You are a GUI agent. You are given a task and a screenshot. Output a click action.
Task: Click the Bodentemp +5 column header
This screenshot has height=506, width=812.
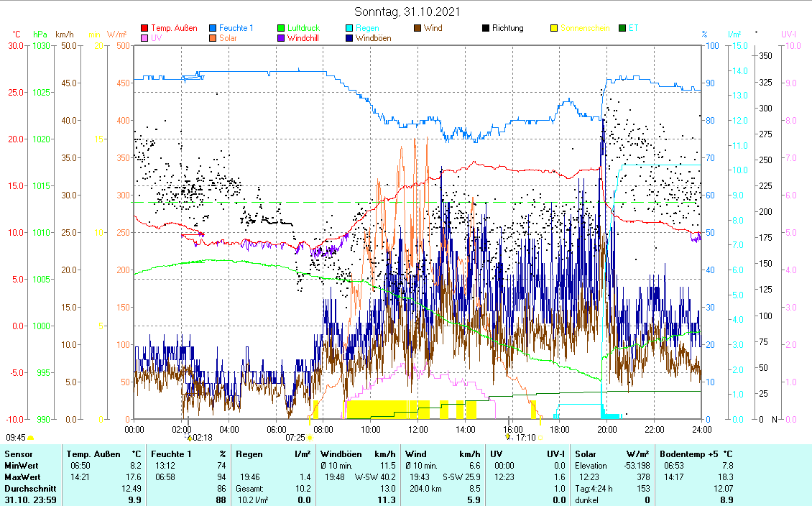click(x=697, y=454)
